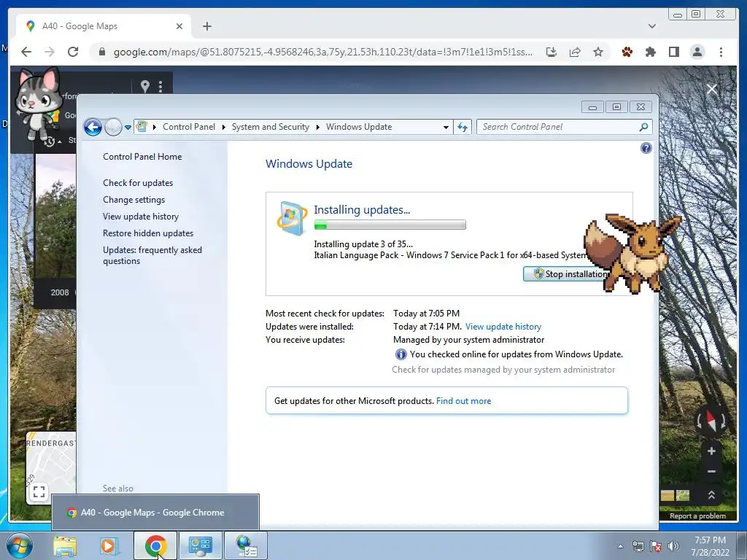This screenshot has width=747, height=560.
Task: Go back in Control Panel window
Action: click(x=93, y=127)
